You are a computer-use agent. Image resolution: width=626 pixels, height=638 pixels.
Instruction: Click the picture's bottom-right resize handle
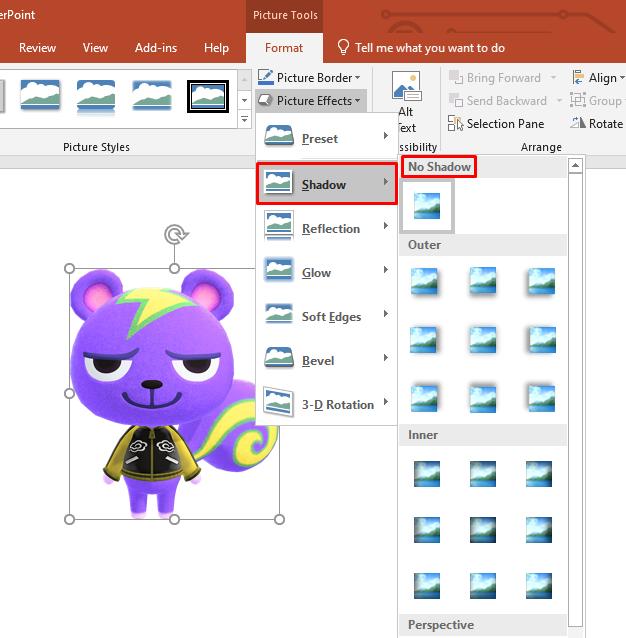(279, 520)
